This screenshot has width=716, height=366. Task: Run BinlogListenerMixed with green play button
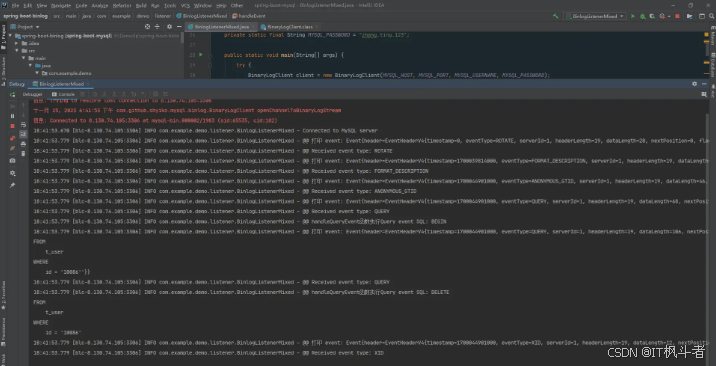pyautogui.click(x=633, y=16)
